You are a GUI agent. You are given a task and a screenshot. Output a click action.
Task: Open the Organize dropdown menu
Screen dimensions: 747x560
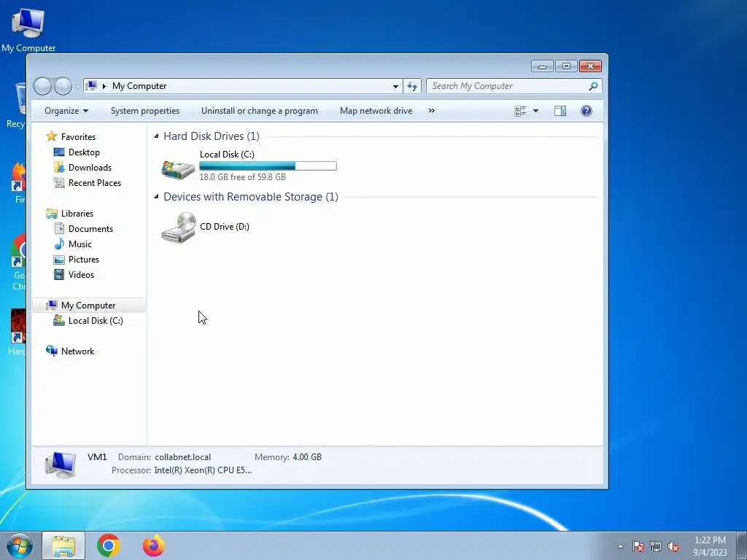point(66,111)
